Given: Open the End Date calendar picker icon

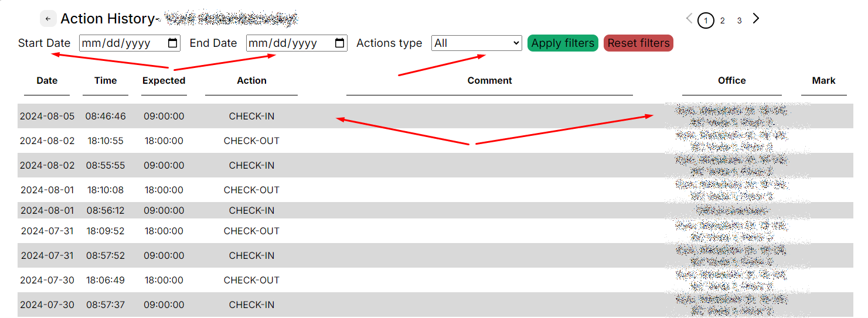Looking at the screenshot, I should click(x=339, y=43).
